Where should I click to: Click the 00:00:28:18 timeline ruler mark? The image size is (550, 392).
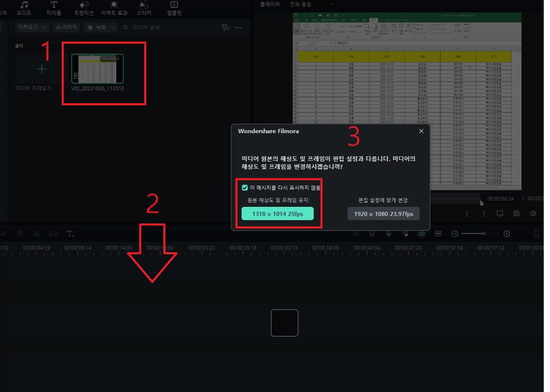(x=243, y=248)
